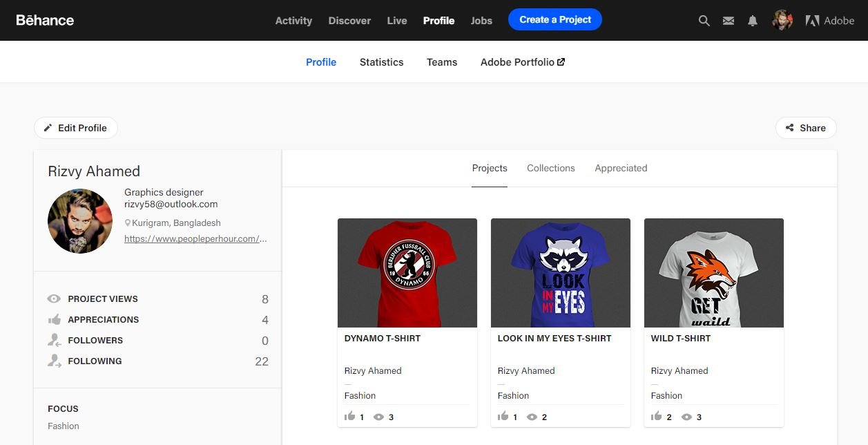Click your profile avatar in the navbar
The height and width of the screenshot is (445, 868).
tap(782, 20)
